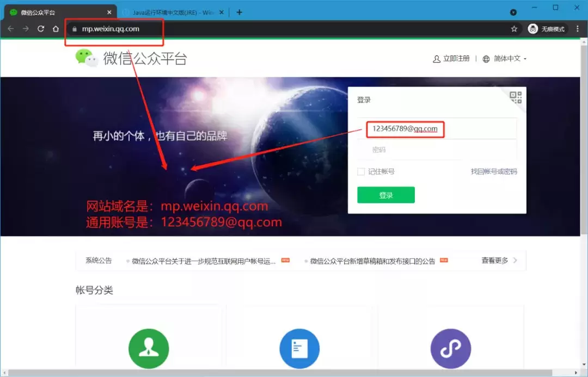Screen dimensions: 588x377
Task: Open the 草稿箱和发布接口 announcement
Action: (x=372, y=261)
